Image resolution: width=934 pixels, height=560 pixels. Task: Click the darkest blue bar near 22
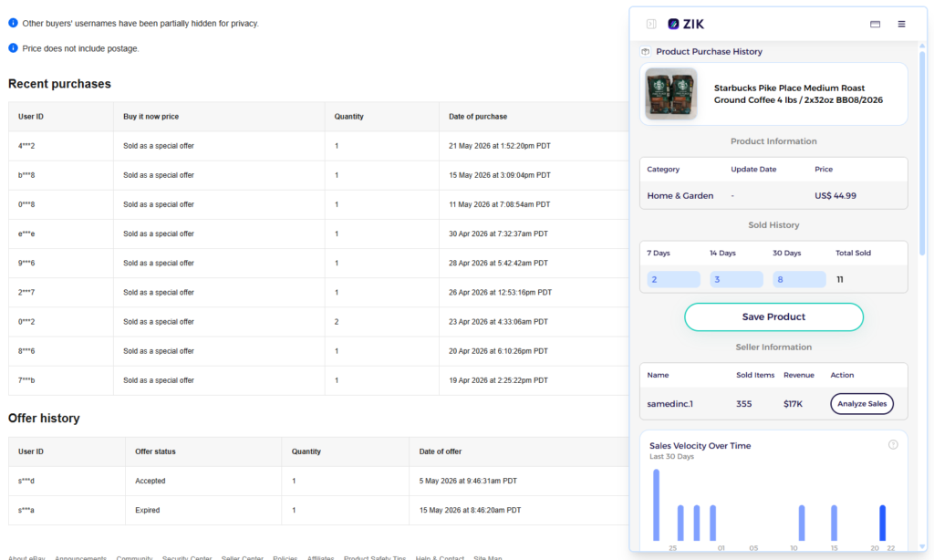[x=882, y=524]
